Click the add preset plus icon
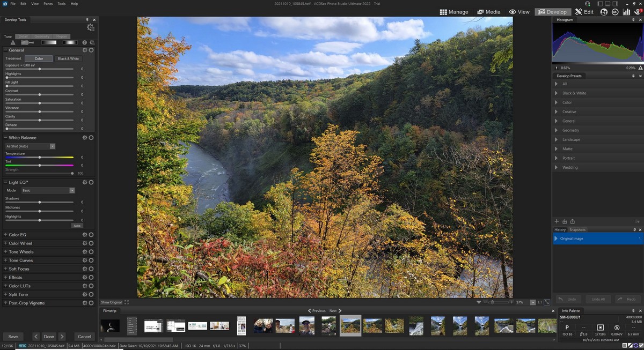The height and width of the screenshot is (350, 644). click(557, 221)
